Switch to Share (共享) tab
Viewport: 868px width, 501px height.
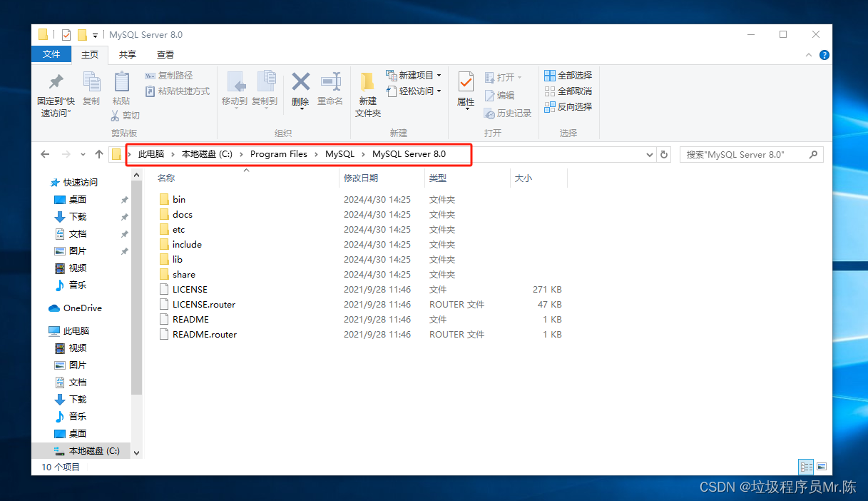pyautogui.click(x=128, y=54)
